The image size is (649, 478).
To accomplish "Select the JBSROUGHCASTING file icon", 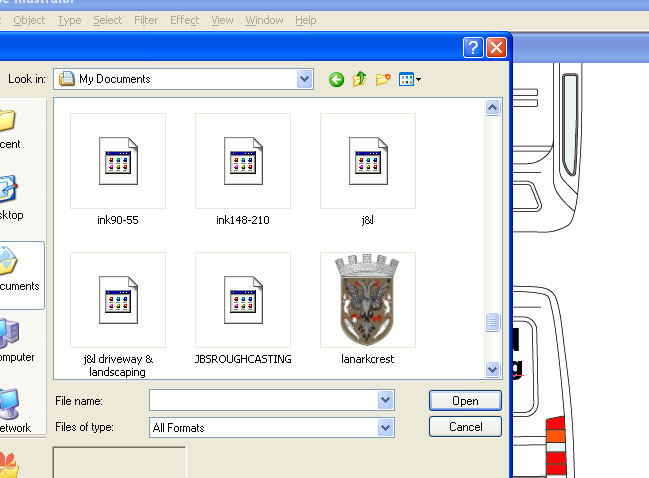I will click(242, 300).
